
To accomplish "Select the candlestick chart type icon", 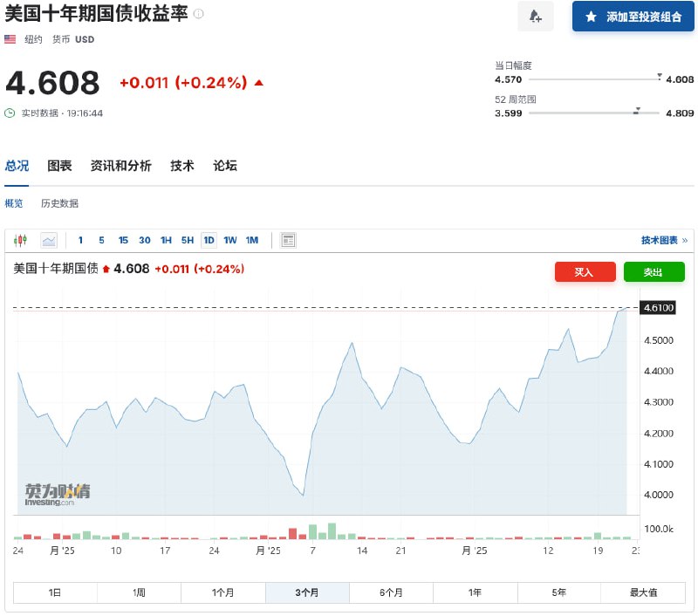I will (x=18, y=240).
